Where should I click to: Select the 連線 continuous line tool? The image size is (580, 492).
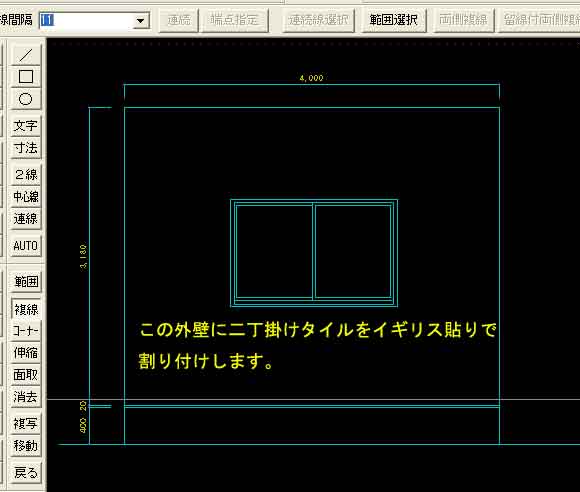point(26,219)
